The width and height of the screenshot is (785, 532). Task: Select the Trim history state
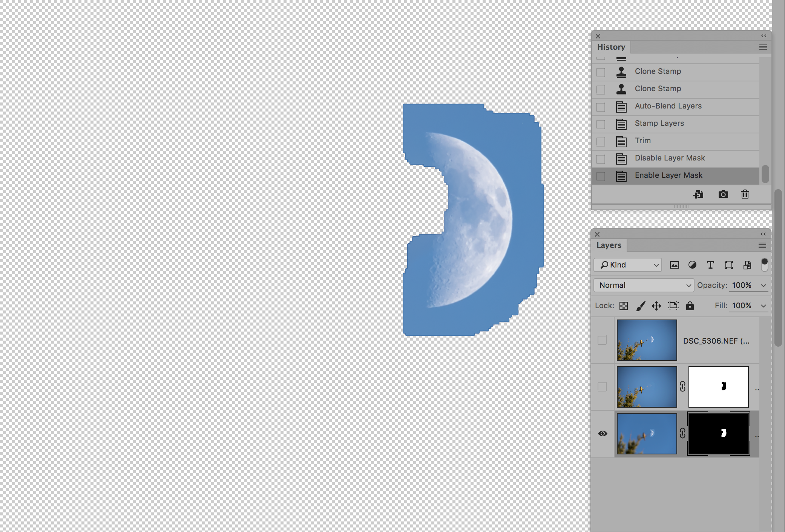click(642, 141)
